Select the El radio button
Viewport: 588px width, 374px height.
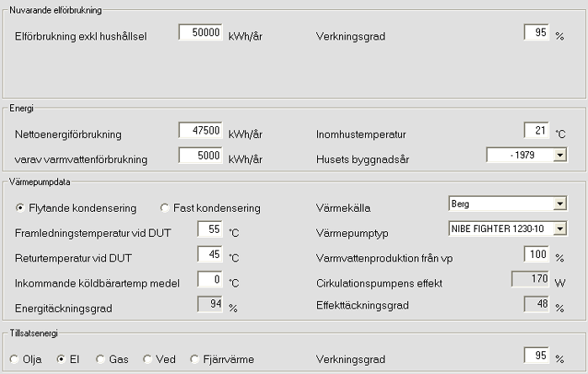coord(61,360)
